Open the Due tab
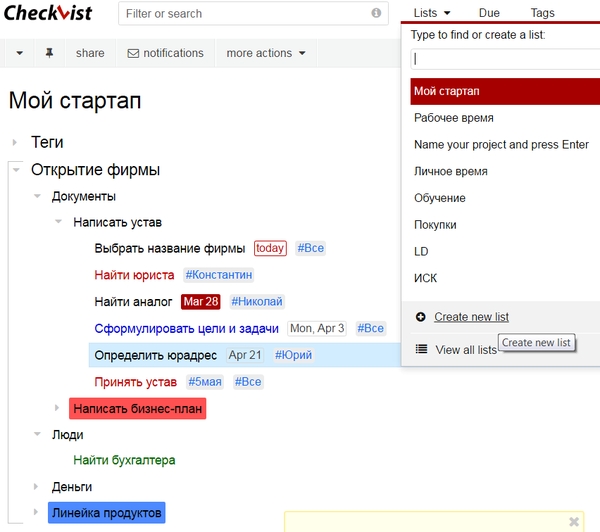This screenshot has width=600, height=532. click(x=489, y=14)
